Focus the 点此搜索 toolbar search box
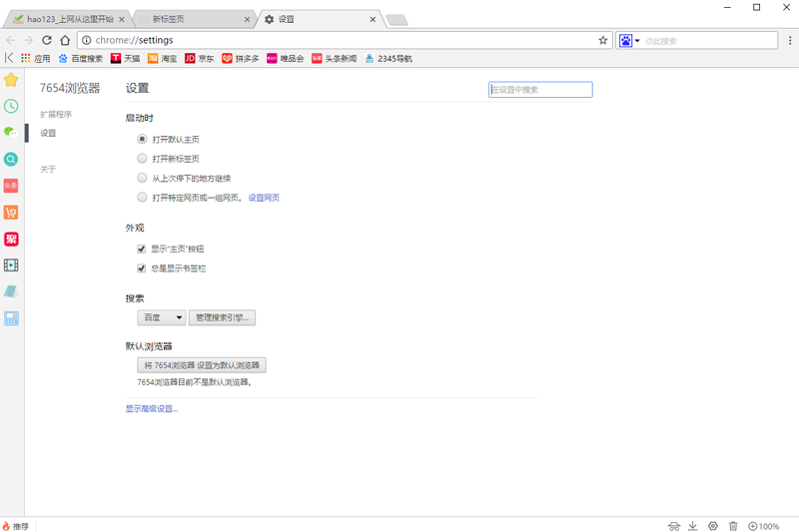This screenshot has width=799, height=532. click(x=710, y=41)
